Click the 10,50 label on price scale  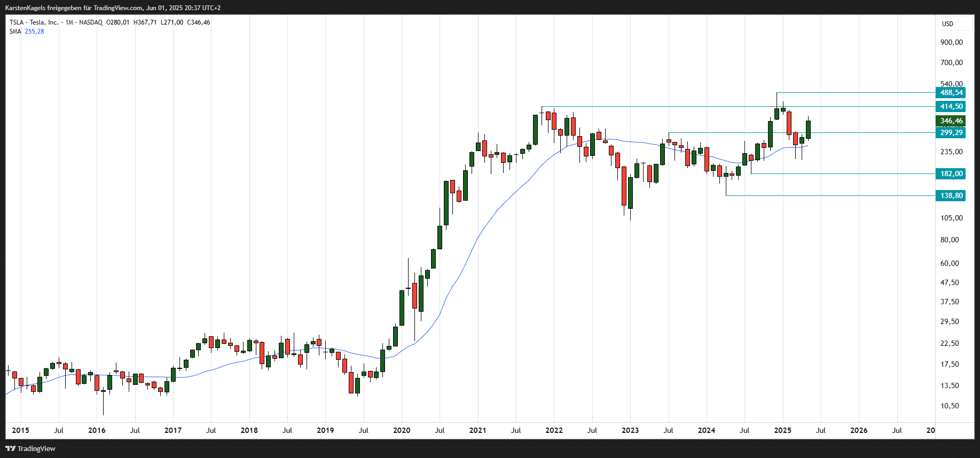point(950,406)
